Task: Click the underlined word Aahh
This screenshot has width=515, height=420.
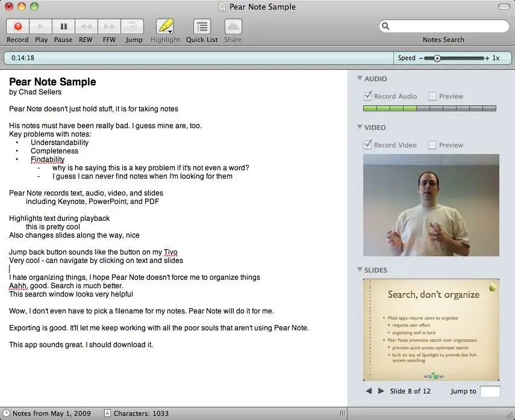Action: 17,286
